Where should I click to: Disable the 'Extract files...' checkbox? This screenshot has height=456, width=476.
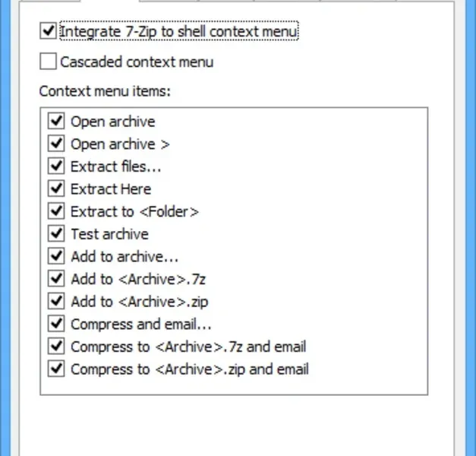[x=56, y=166]
